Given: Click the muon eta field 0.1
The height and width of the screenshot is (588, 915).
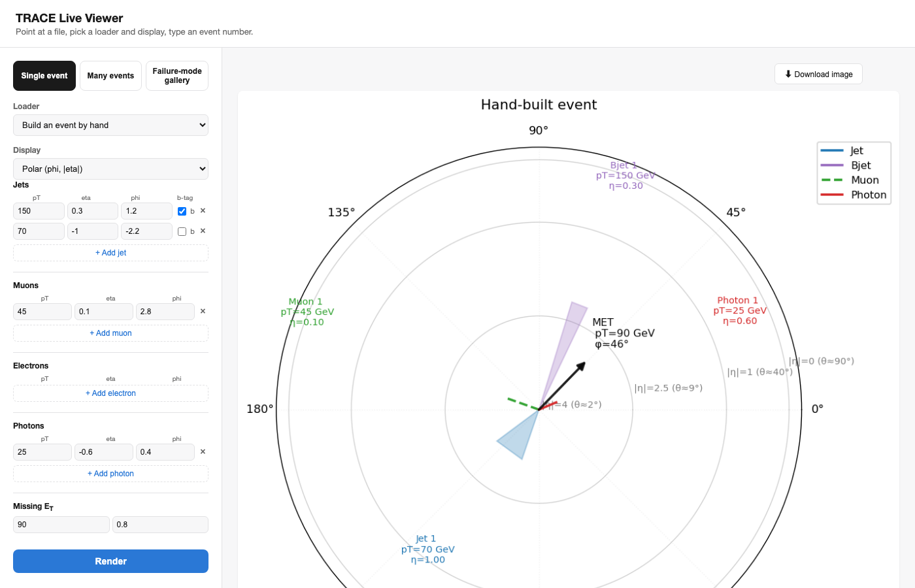Looking at the screenshot, I should pos(104,312).
